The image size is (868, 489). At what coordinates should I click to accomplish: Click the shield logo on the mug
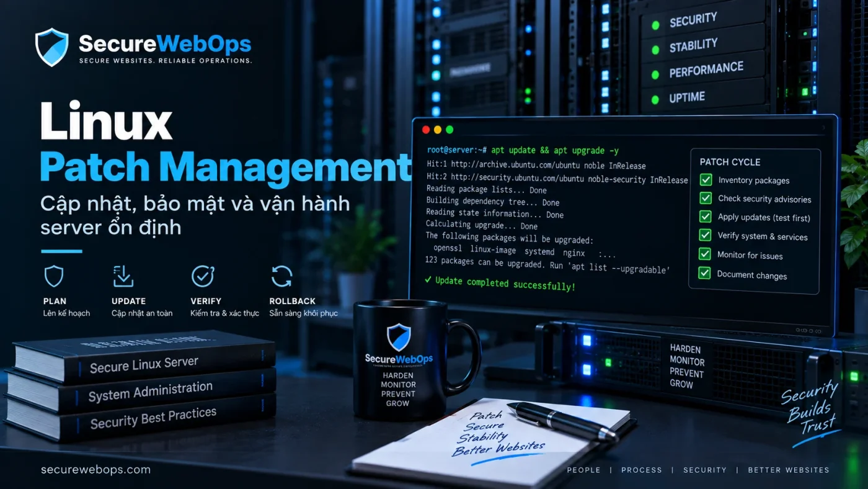(x=399, y=337)
